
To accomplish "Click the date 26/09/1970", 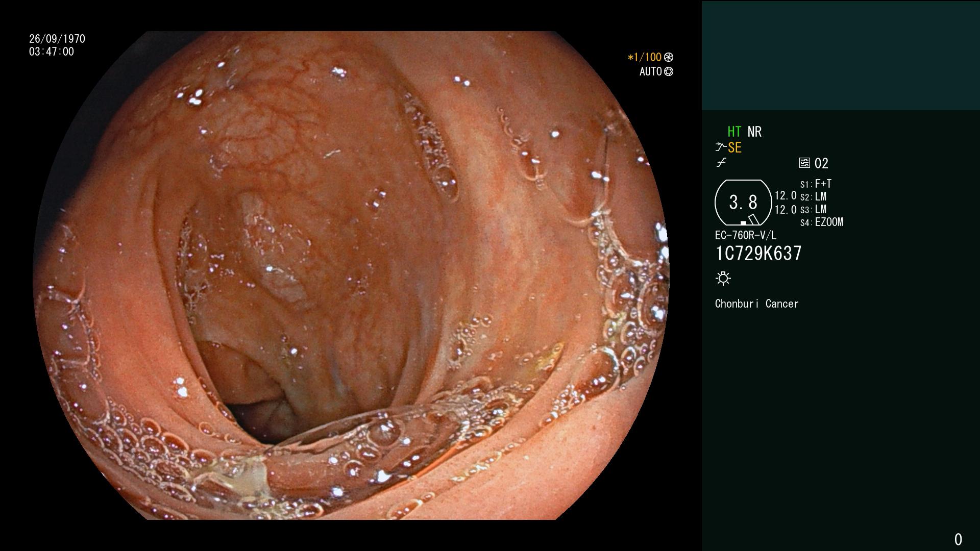I will (57, 39).
